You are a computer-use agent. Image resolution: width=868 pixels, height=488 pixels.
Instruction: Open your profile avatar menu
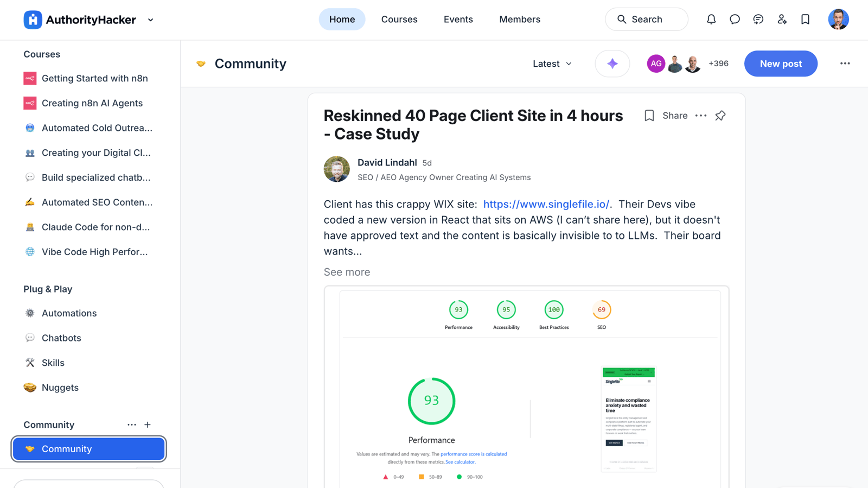838,20
